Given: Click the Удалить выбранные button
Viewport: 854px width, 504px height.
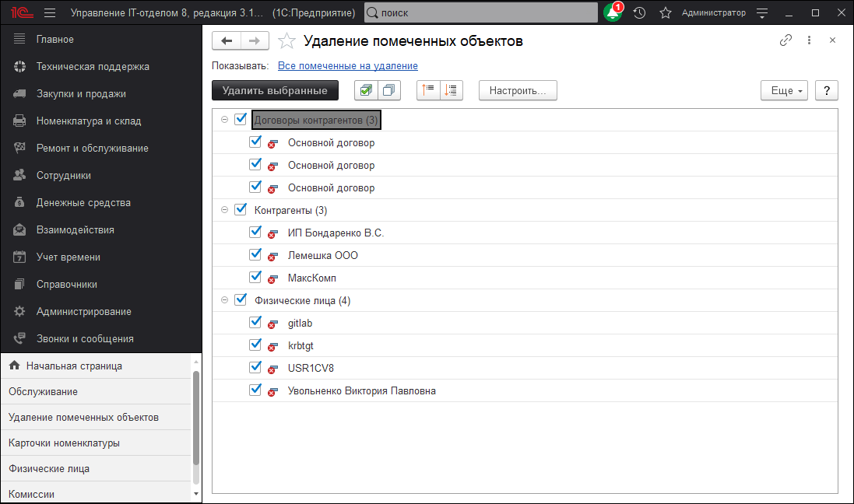Looking at the screenshot, I should click(x=275, y=91).
